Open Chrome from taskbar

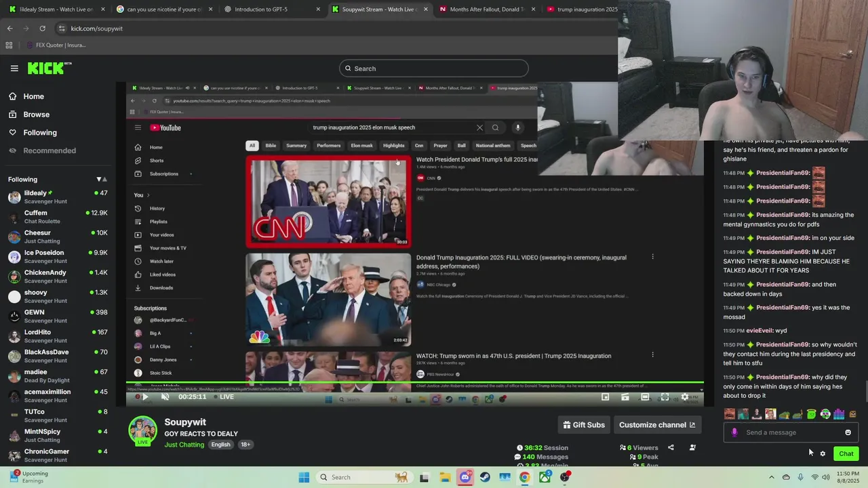click(525, 477)
